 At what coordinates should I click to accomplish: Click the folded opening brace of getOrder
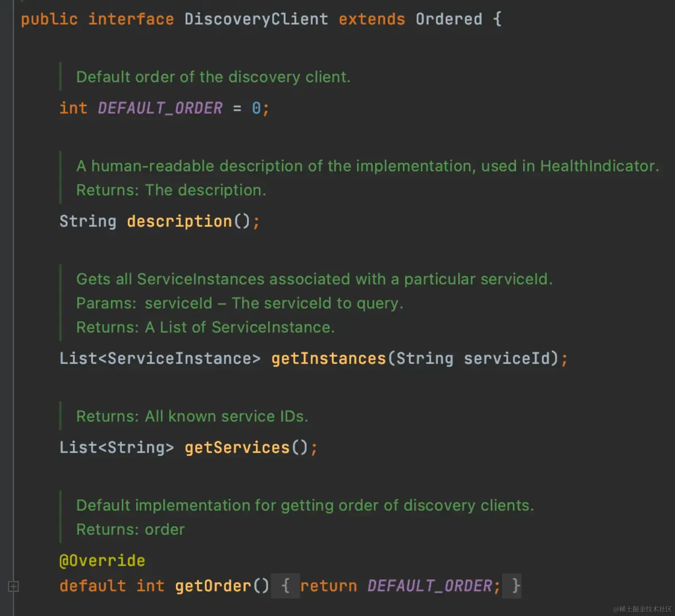coord(285,586)
